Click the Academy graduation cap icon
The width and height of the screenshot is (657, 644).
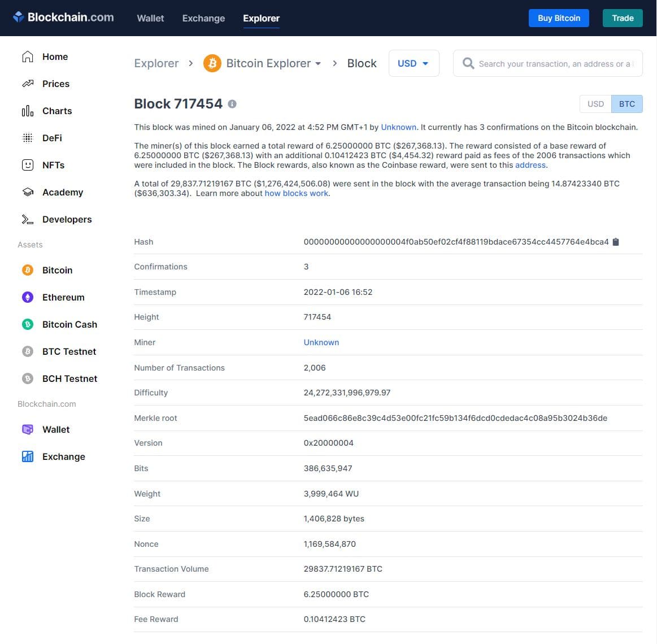27,192
